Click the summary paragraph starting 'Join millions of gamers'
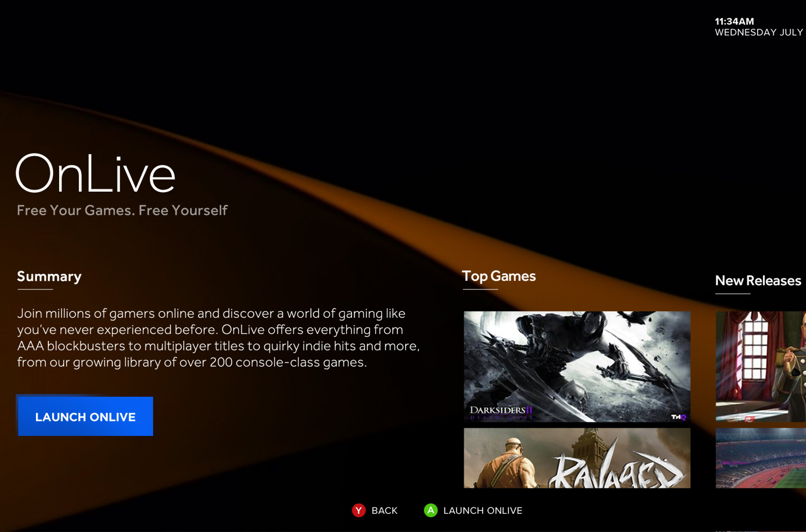The image size is (806, 532). click(x=218, y=338)
